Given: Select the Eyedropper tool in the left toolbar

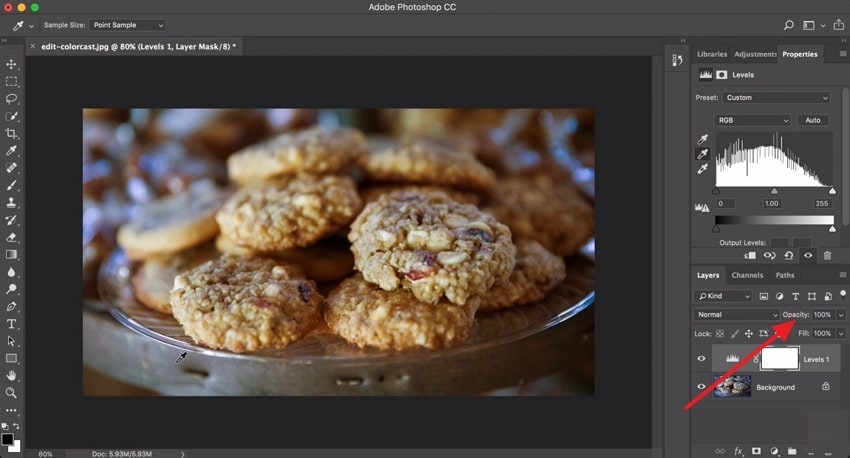Looking at the screenshot, I should point(11,151).
